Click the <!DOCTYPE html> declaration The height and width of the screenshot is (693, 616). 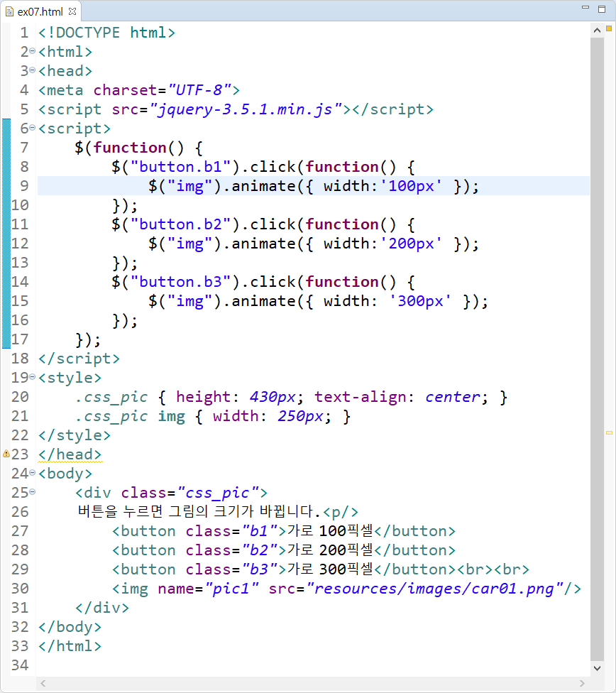pos(107,33)
